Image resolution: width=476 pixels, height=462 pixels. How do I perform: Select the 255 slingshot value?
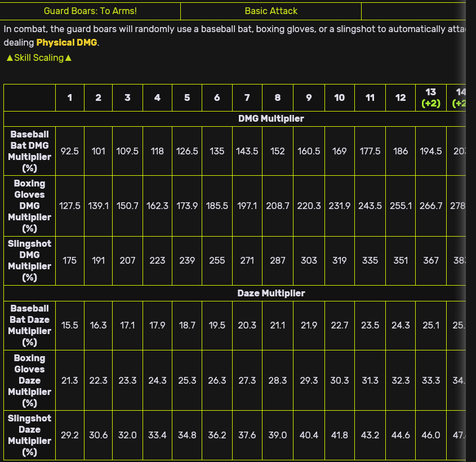coord(217,260)
